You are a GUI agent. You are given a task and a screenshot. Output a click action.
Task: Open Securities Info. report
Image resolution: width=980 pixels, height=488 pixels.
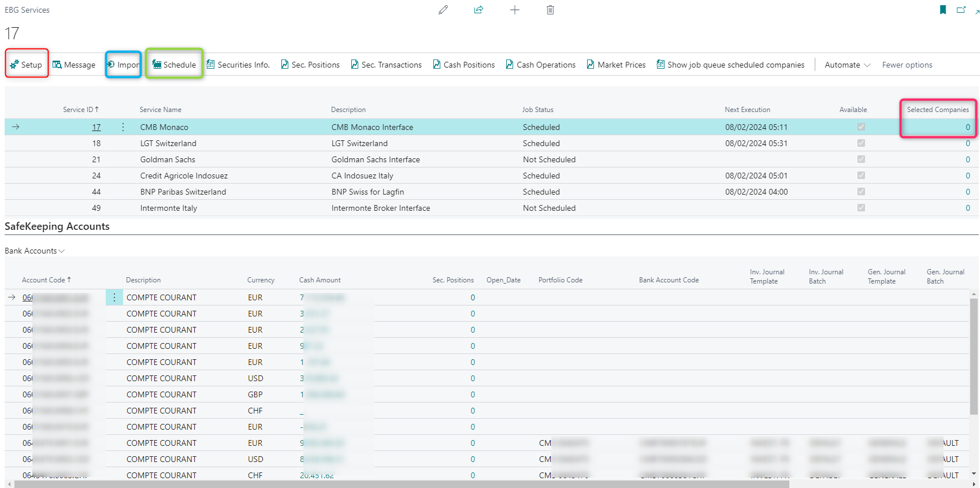pos(238,65)
